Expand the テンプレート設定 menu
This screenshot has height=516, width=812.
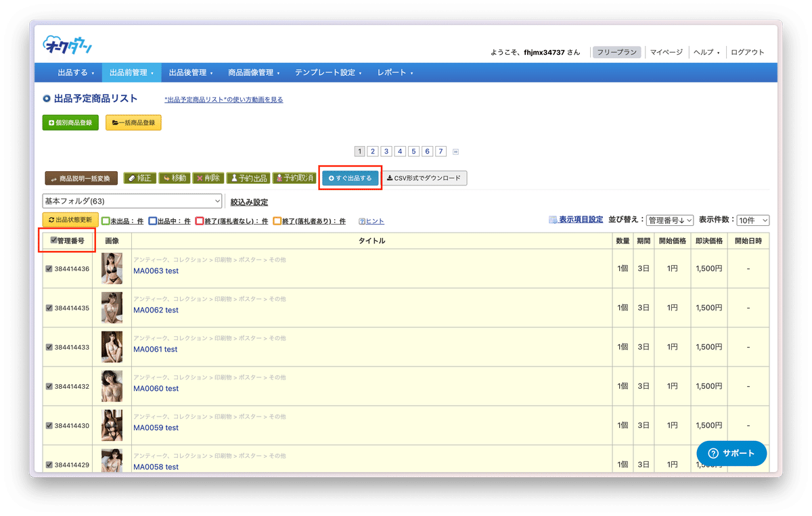pos(328,72)
